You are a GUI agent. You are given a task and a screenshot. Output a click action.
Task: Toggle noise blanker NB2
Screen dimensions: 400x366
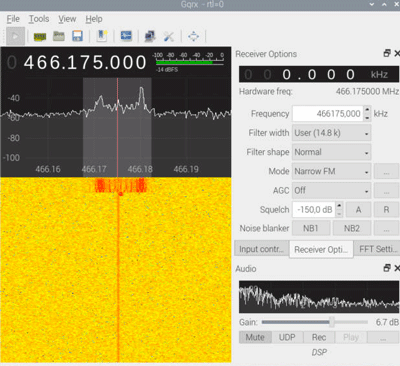tap(352, 228)
